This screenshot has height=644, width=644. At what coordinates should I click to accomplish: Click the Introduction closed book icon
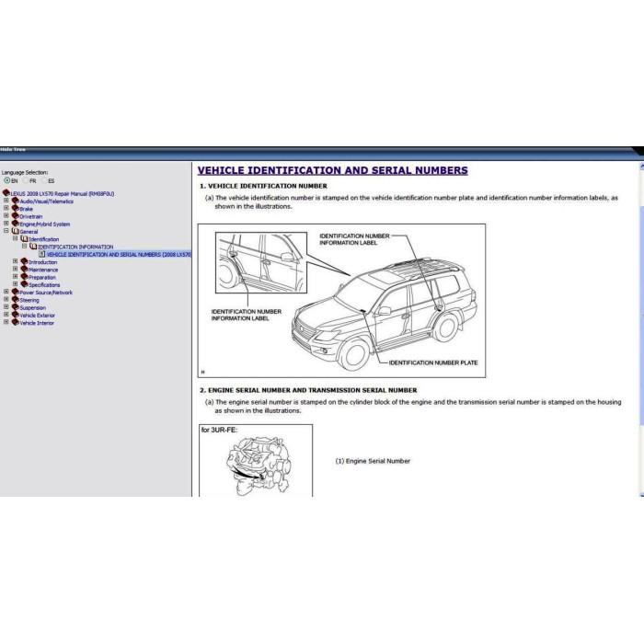[x=24, y=261]
